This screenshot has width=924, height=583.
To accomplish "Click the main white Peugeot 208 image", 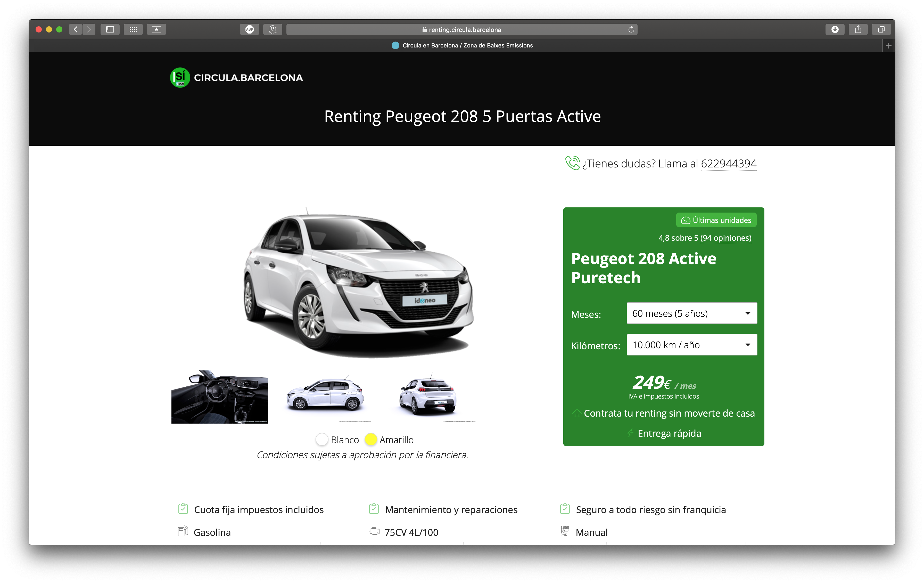I will pos(359,283).
